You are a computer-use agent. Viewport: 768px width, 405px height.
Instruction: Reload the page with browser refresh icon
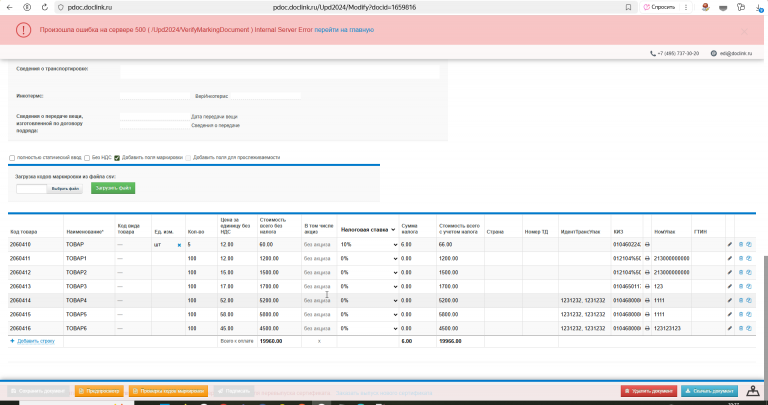click(44, 7)
